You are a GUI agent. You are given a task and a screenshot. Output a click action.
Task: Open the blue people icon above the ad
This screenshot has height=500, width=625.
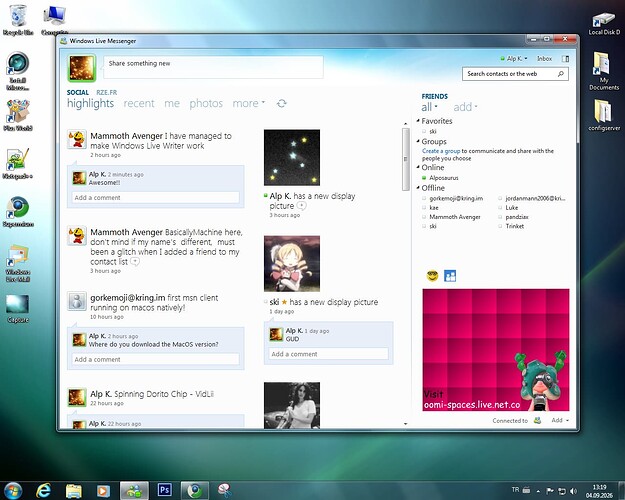[x=450, y=276]
